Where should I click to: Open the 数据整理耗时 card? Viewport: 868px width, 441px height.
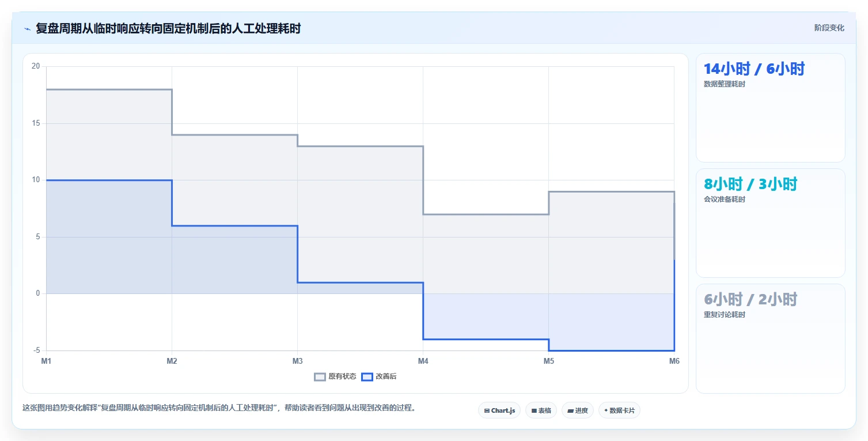tap(771, 108)
